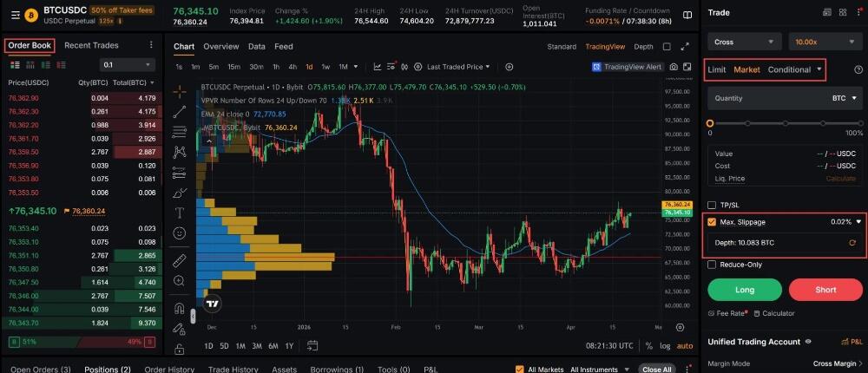Enable the TP/SL checkbox

(x=712, y=206)
